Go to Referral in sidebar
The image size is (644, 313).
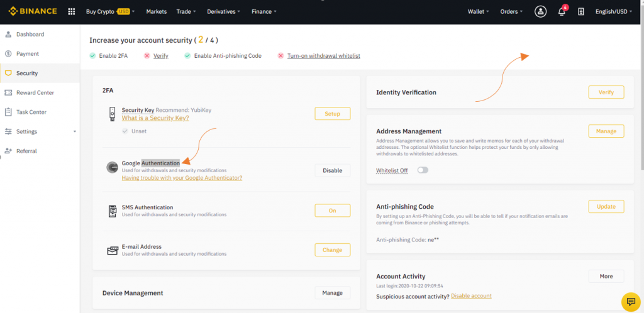tap(40, 151)
